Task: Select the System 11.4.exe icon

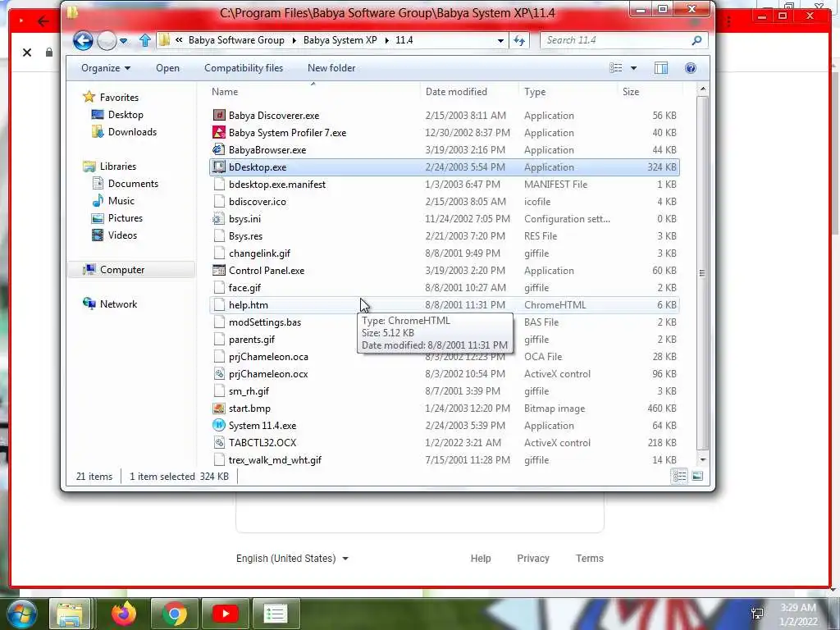Action: [218, 426]
